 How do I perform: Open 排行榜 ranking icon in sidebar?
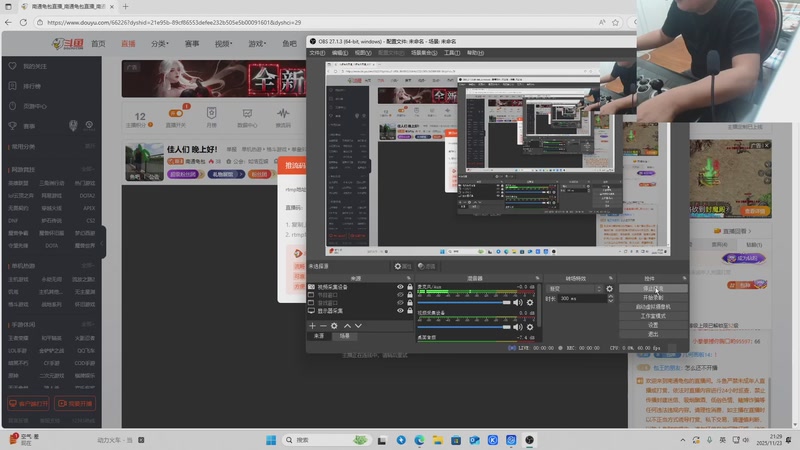click(x=13, y=86)
